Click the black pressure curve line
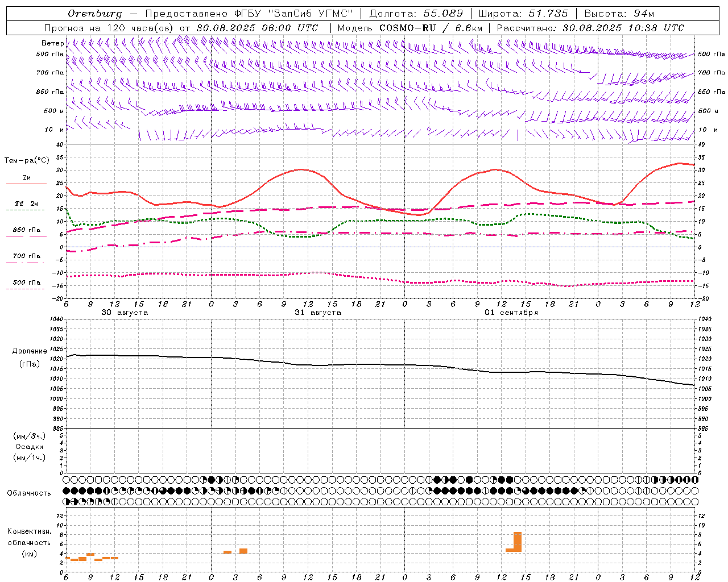The height and width of the screenshot is (582, 728). [381, 365]
